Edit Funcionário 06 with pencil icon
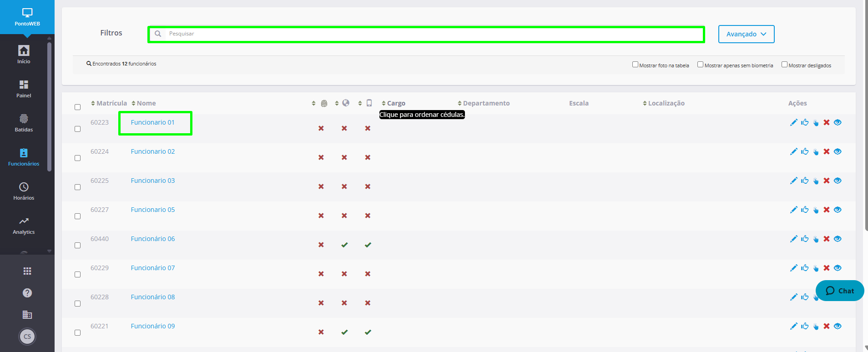This screenshot has height=352, width=868. point(794,239)
